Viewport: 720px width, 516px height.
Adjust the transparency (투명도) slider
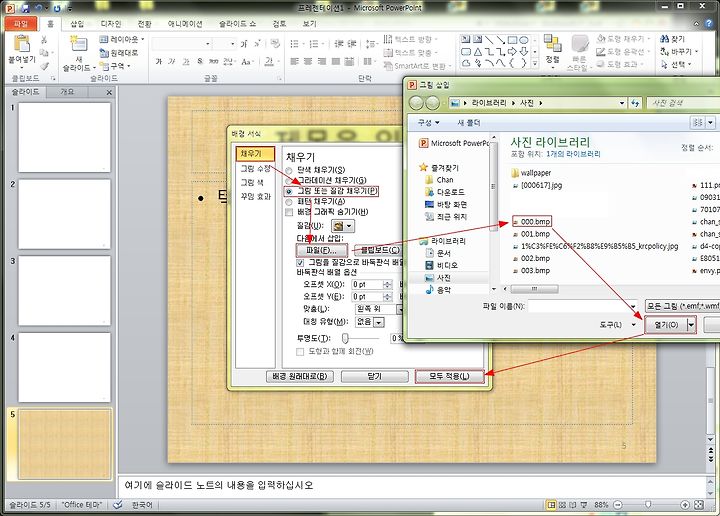[345, 338]
